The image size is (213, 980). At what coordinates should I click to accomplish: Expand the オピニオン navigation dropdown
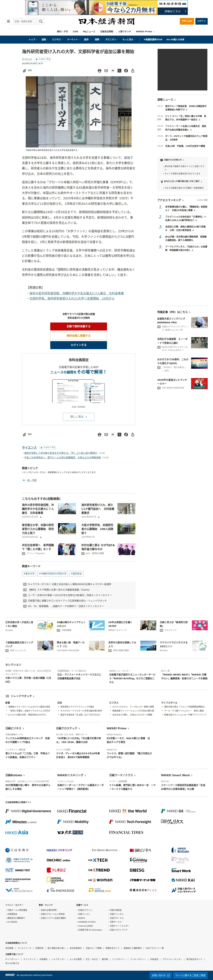tap(112, 40)
